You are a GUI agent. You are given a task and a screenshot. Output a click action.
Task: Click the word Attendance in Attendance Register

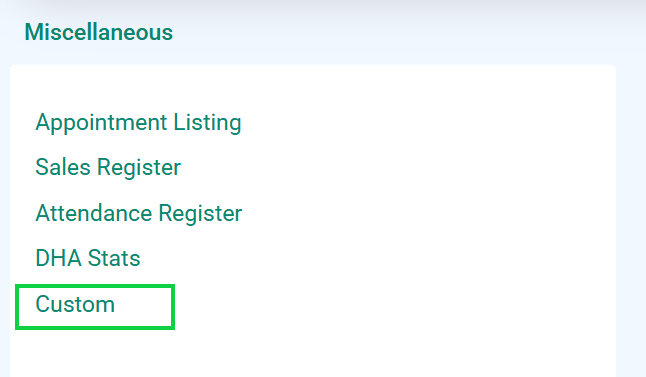94,213
